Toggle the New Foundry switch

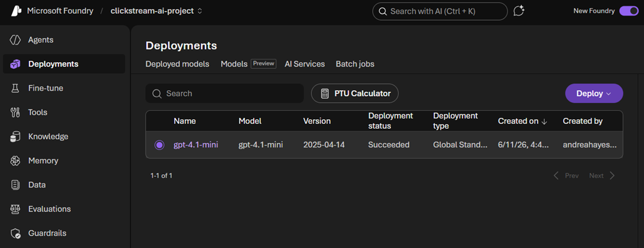coord(628,11)
